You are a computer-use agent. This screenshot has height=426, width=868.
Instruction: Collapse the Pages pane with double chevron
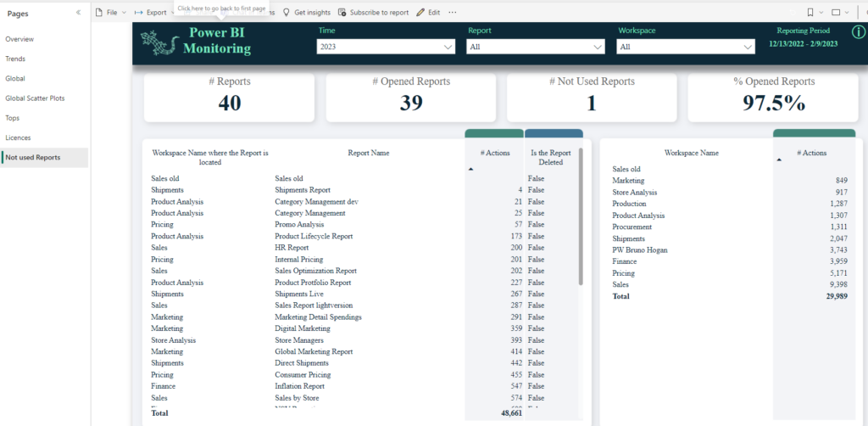(79, 12)
